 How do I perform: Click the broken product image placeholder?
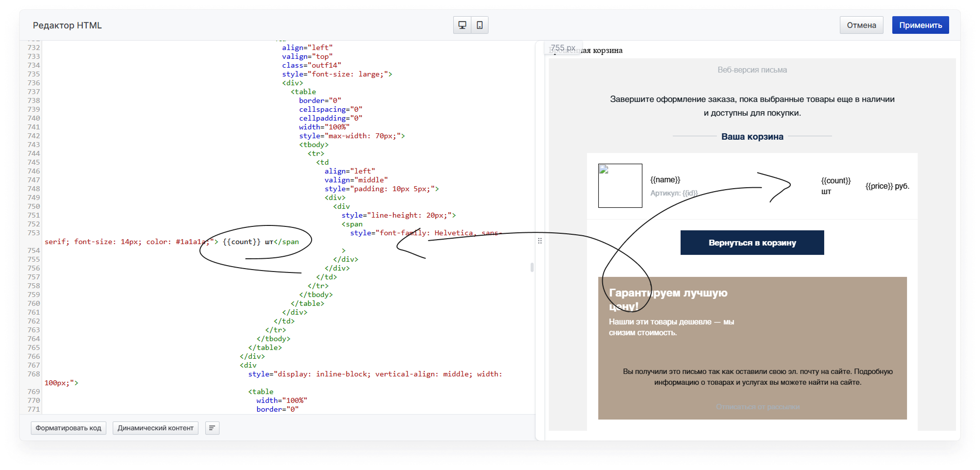[x=620, y=186]
